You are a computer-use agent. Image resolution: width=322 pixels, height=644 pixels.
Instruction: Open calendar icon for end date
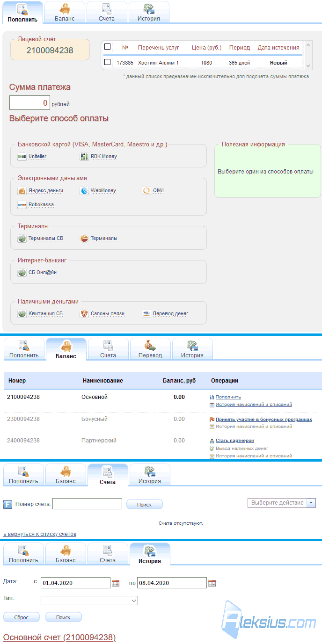click(x=212, y=583)
